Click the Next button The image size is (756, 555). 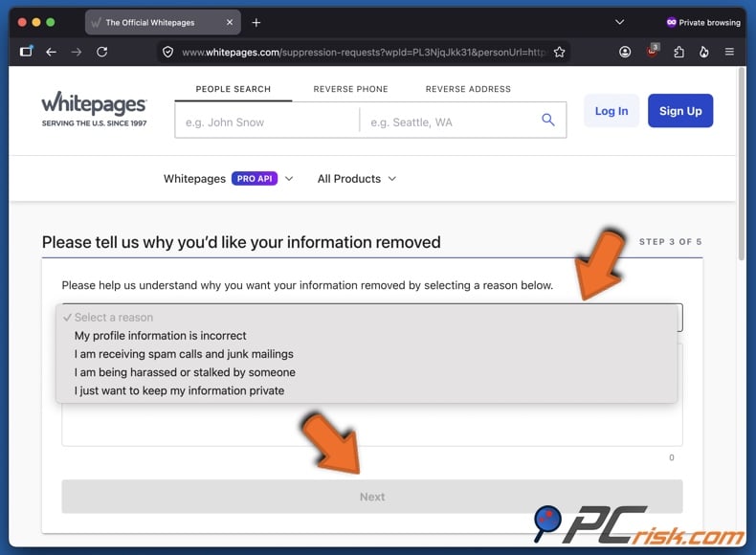[x=371, y=497]
